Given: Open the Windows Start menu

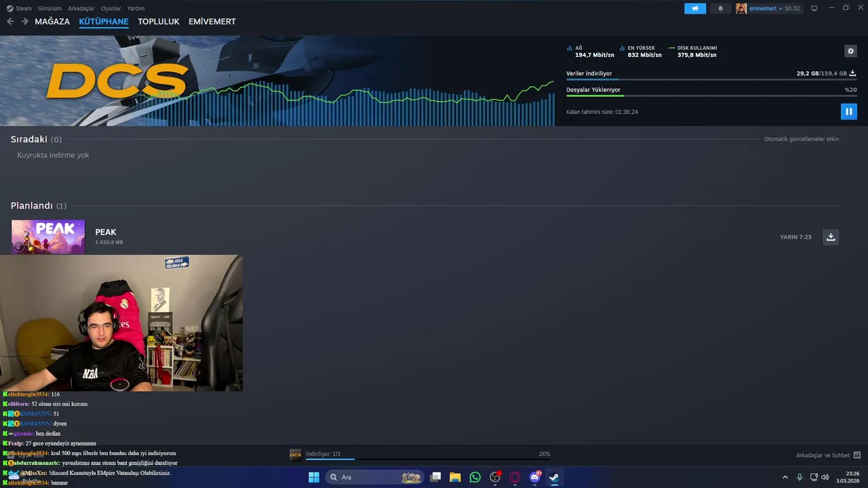Looking at the screenshot, I should click(x=314, y=477).
